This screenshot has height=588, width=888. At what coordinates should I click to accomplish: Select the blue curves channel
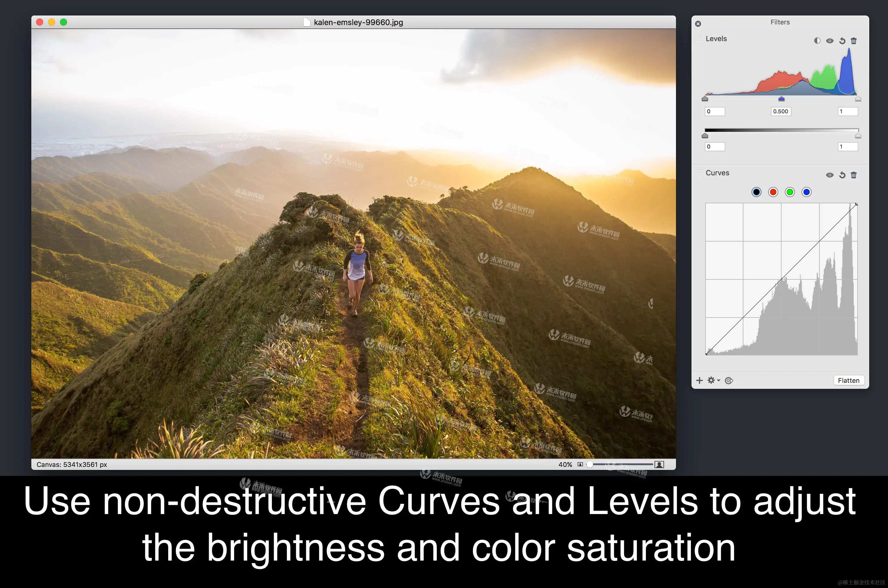tap(806, 192)
